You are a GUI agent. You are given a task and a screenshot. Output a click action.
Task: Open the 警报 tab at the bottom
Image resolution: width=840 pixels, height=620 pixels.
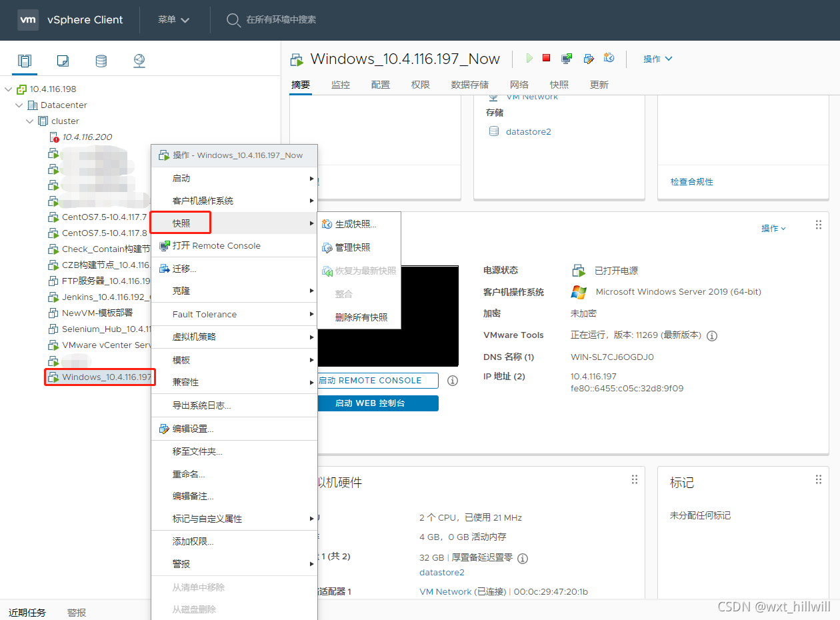pyautogui.click(x=77, y=612)
